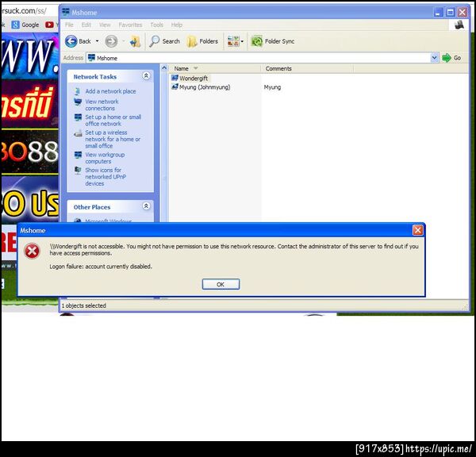Expand the Address bar dropdown
Image resolution: width=476 pixels, height=457 pixels.
[435, 58]
